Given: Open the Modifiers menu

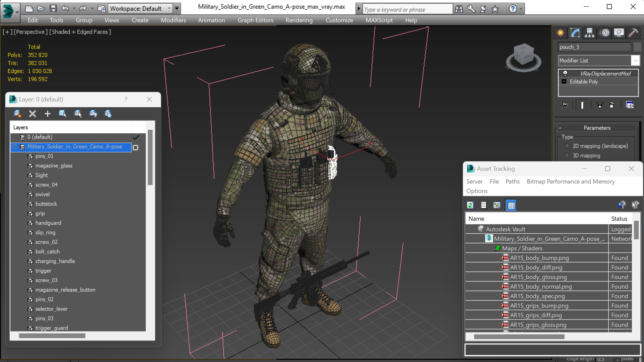Looking at the screenshot, I should [173, 20].
